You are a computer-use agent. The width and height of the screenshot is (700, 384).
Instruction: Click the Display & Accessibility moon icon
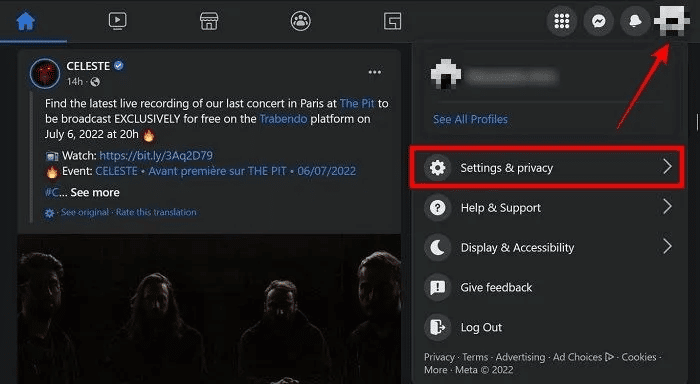click(438, 247)
